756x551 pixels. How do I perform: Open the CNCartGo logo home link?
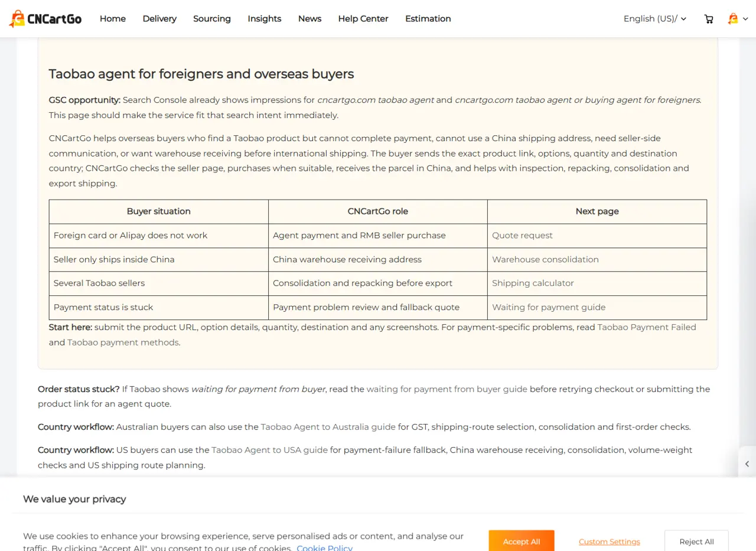coord(45,19)
